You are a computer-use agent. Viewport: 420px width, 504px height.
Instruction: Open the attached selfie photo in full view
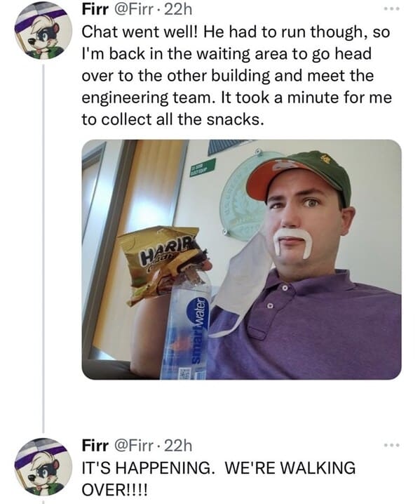tap(241, 260)
